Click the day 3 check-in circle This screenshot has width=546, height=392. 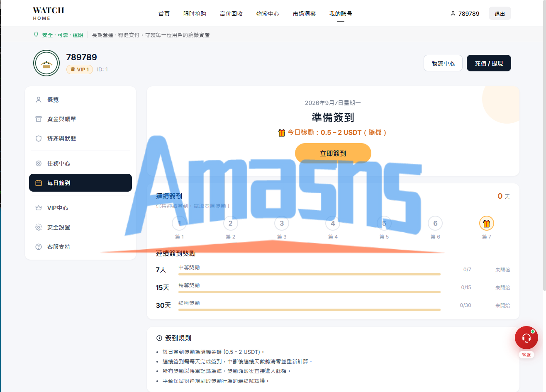282,223
